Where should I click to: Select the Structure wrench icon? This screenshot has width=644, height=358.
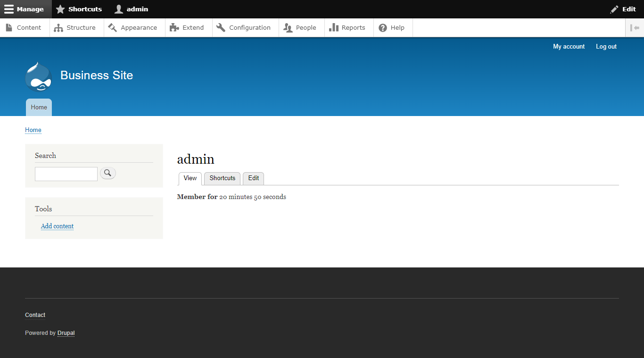pyautogui.click(x=58, y=27)
